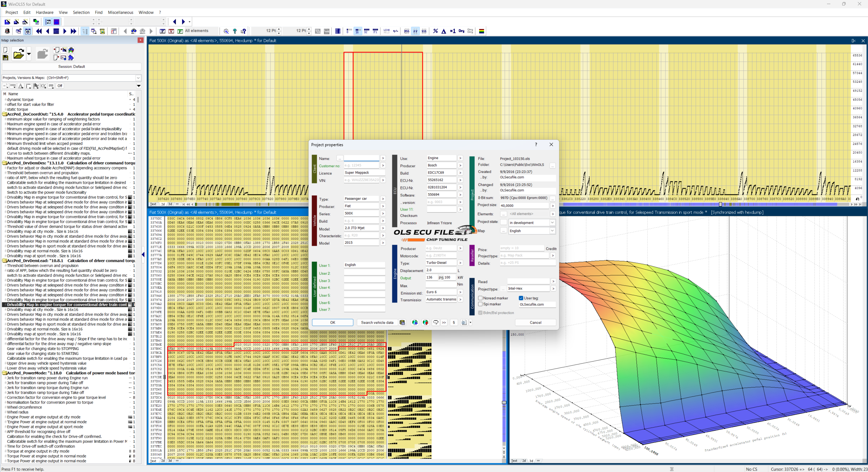Viewport: 868px width, 472px height.
Task: Click the green P toolbar icon
Action: click(x=180, y=31)
